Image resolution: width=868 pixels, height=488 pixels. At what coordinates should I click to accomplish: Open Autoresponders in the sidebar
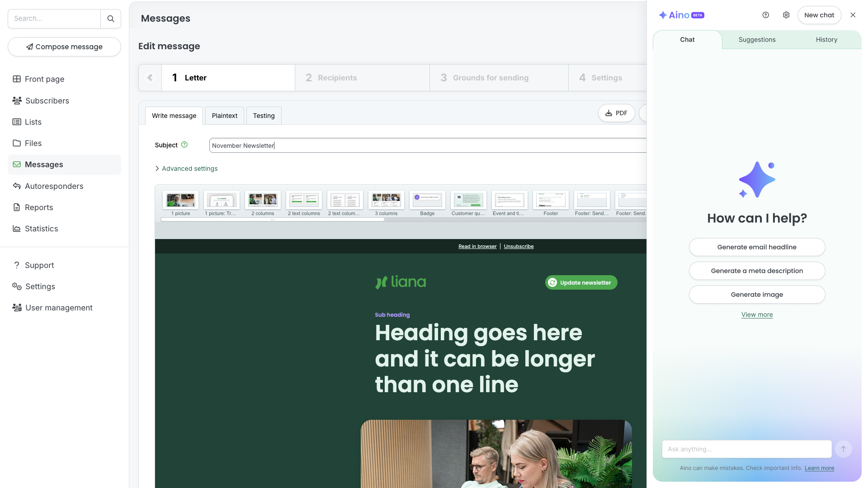coord(54,186)
